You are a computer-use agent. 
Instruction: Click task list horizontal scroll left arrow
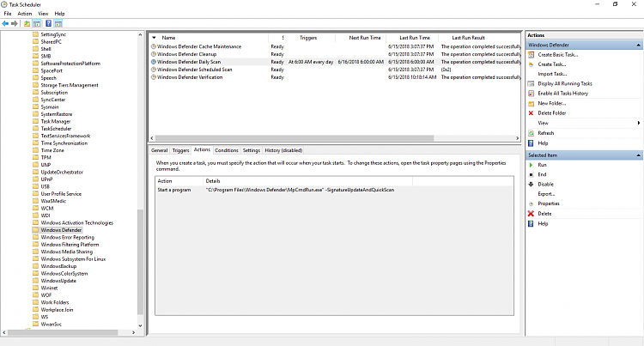pos(152,138)
